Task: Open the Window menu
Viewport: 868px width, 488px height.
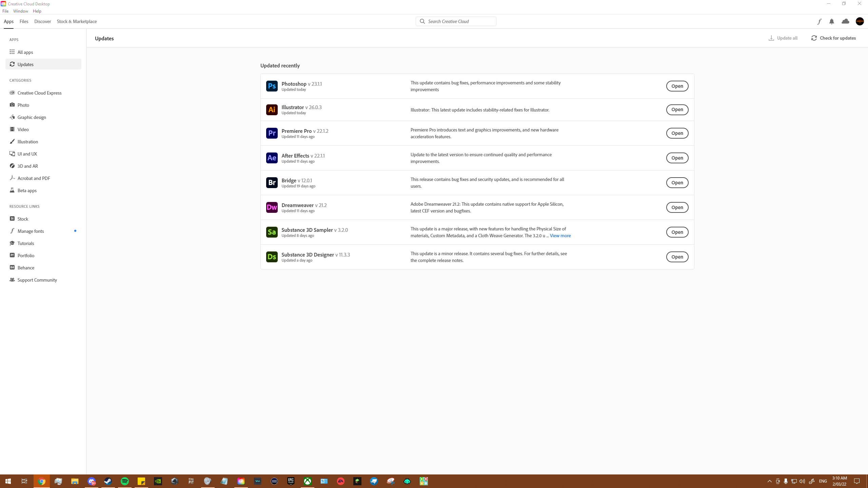Action: tap(21, 11)
